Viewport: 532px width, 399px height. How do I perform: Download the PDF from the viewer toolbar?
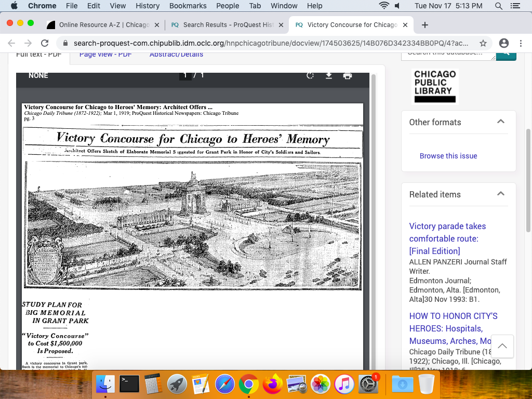[x=329, y=76]
